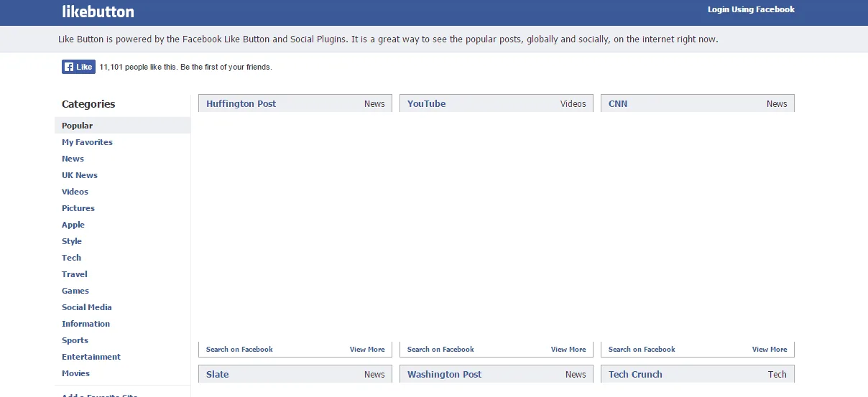Open the Huffington Post panel title
This screenshot has height=397, width=868.
point(241,103)
